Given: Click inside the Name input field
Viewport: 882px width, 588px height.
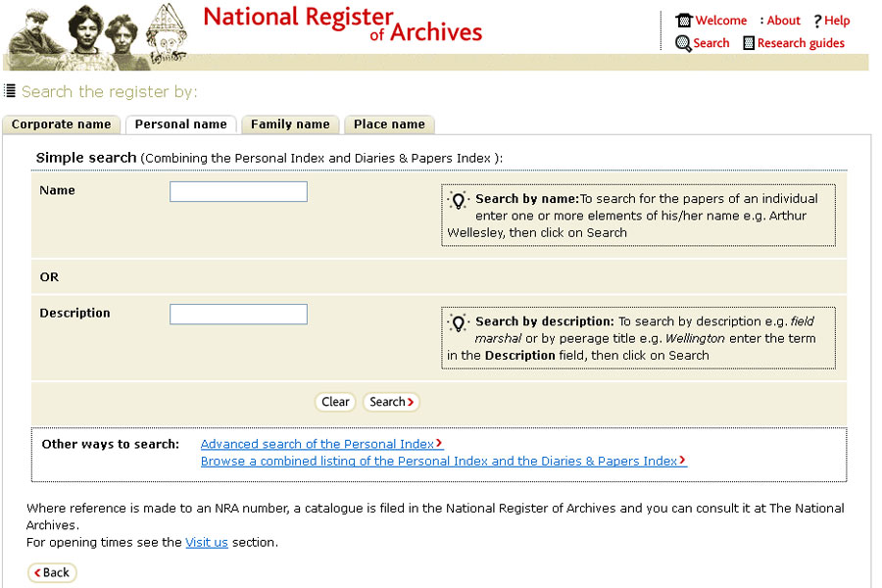Looking at the screenshot, I should (237, 191).
